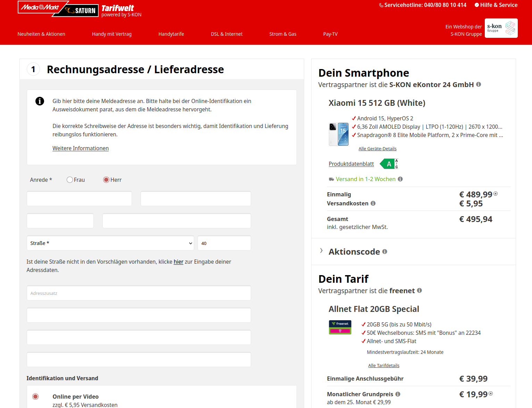This screenshot has height=408, width=532.
Task: Select the Frau radio button
Action: point(70,180)
